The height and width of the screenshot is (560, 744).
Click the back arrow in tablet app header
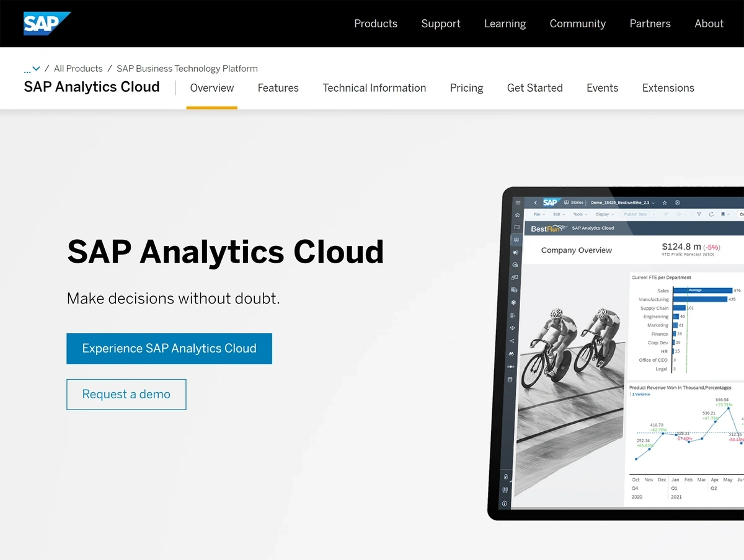(536, 203)
